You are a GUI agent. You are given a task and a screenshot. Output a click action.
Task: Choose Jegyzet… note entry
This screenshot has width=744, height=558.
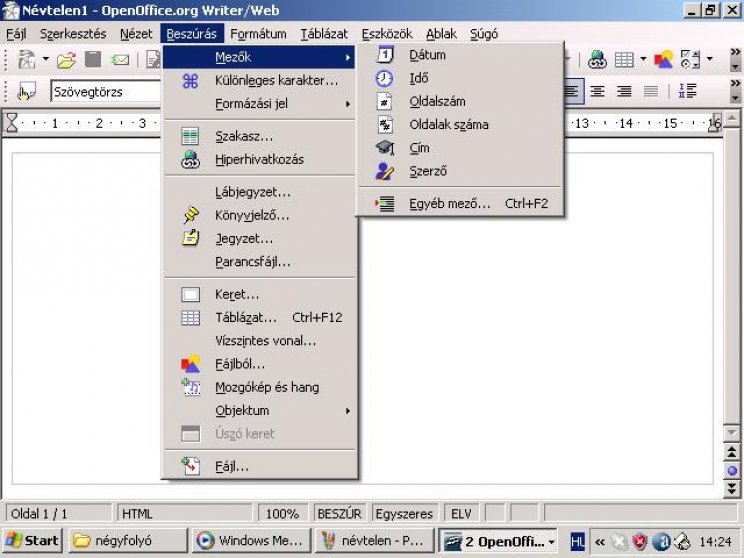pyautogui.click(x=259, y=239)
